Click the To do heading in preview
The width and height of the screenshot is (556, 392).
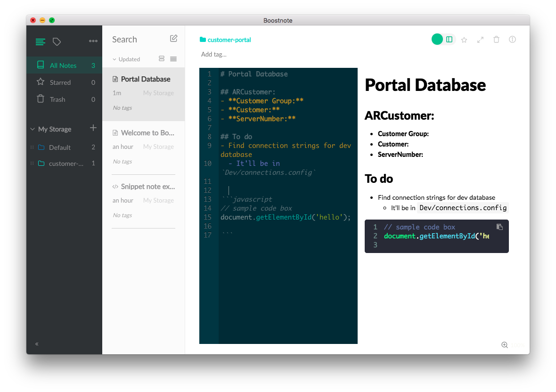click(379, 179)
